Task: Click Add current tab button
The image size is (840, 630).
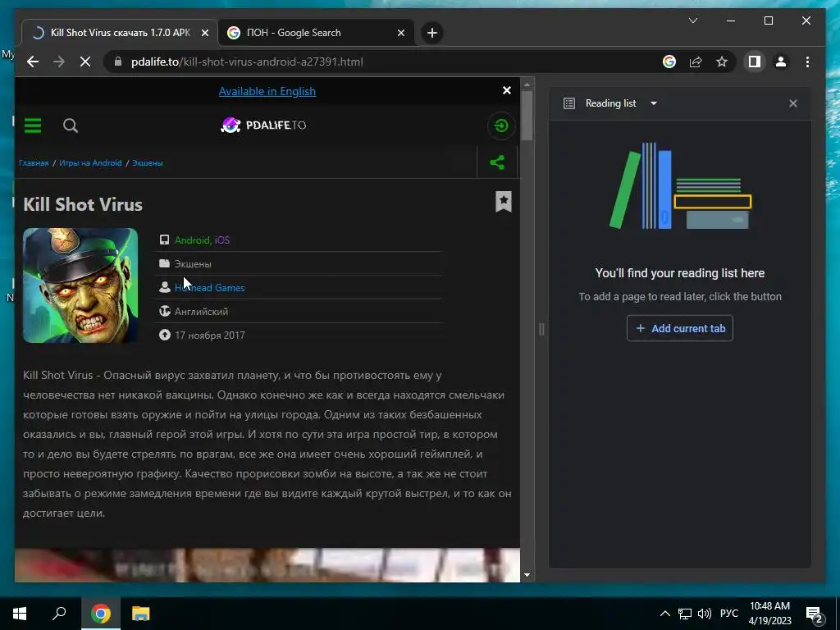Action: pyautogui.click(x=680, y=328)
